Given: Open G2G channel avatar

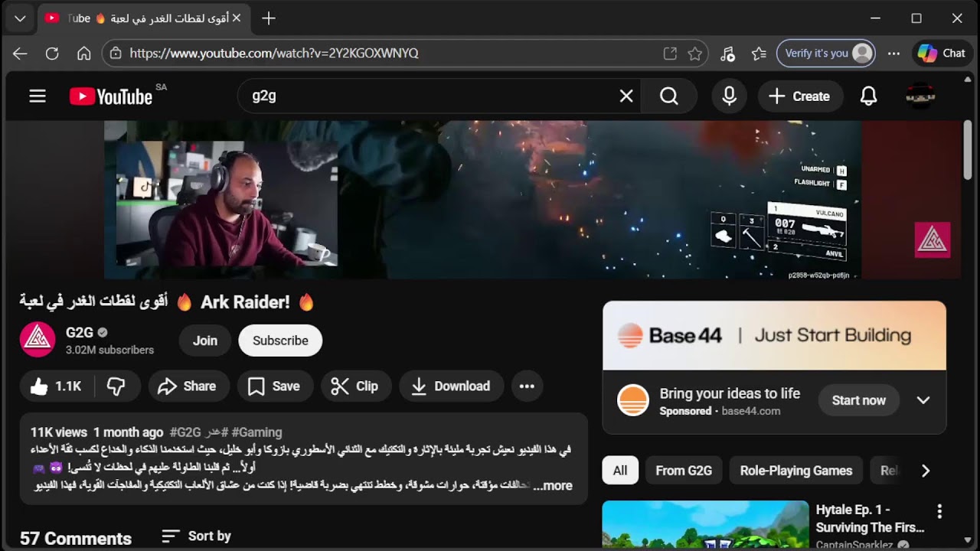Looking at the screenshot, I should click(x=38, y=340).
